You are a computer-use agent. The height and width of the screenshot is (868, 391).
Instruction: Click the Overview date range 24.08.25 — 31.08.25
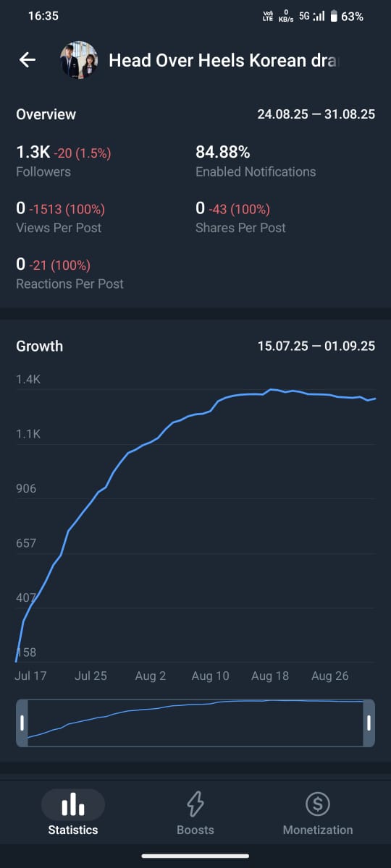(316, 114)
